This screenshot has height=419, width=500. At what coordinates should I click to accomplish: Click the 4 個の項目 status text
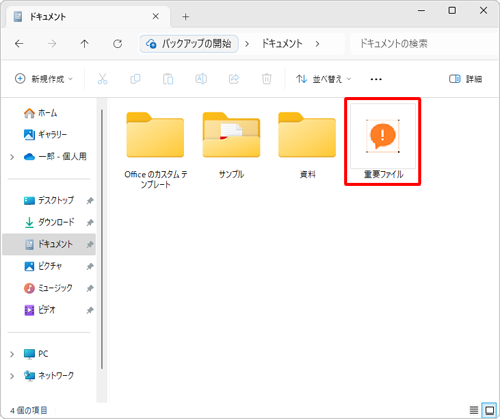point(28,410)
